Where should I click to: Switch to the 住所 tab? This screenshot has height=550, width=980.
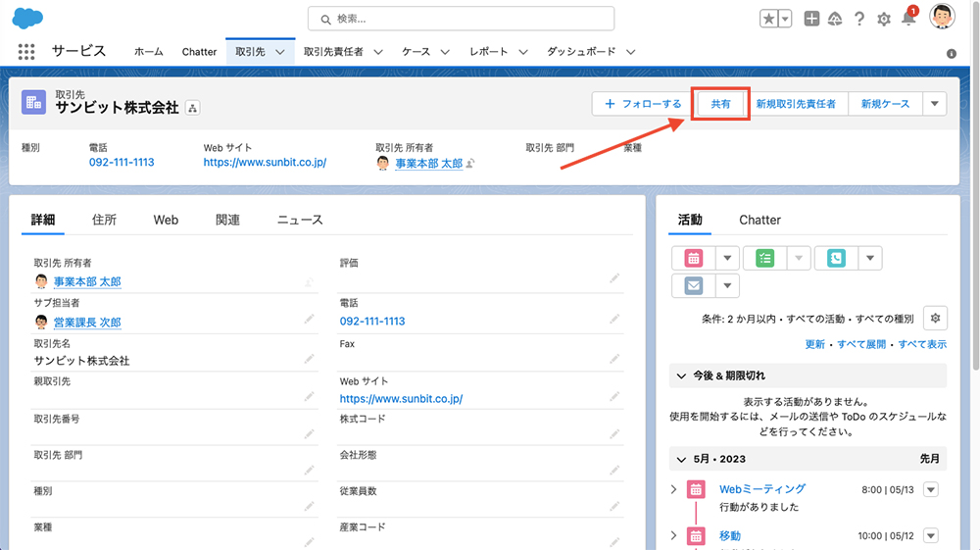pyautogui.click(x=104, y=220)
